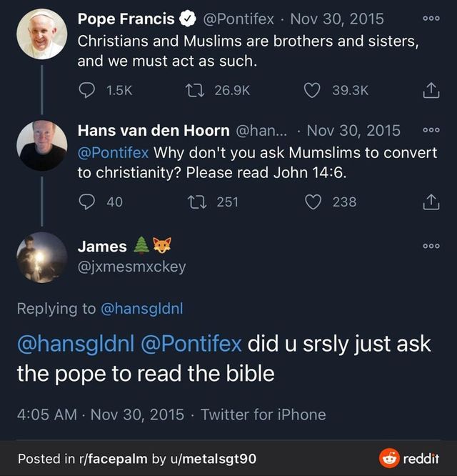
Task: Open more options on Hans's tweet
Action: tap(431, 132)
